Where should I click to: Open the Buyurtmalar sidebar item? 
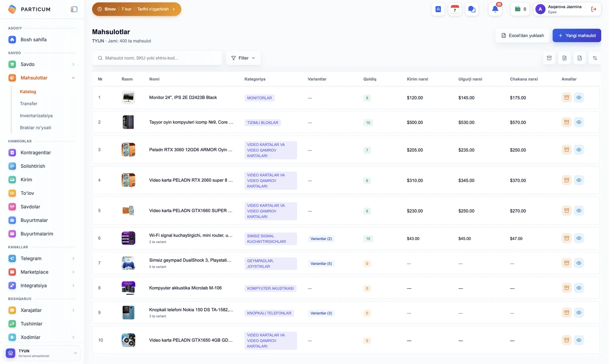(x=42, y=220)
